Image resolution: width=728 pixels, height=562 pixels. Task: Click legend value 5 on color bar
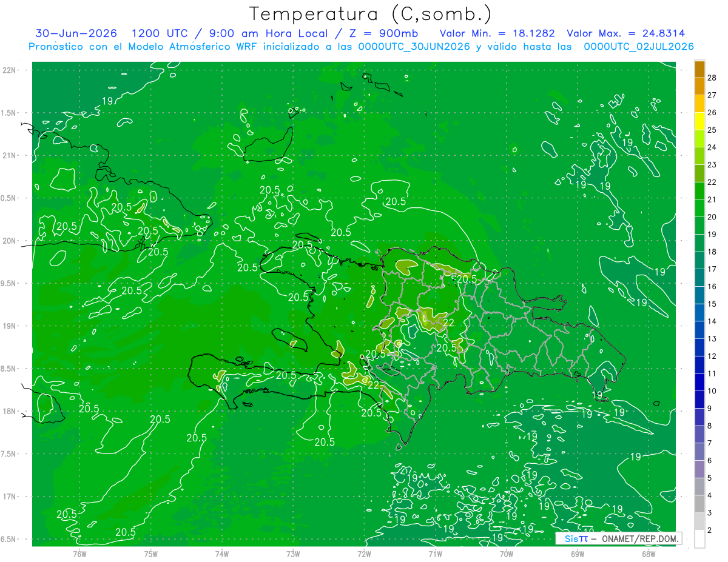711,478
